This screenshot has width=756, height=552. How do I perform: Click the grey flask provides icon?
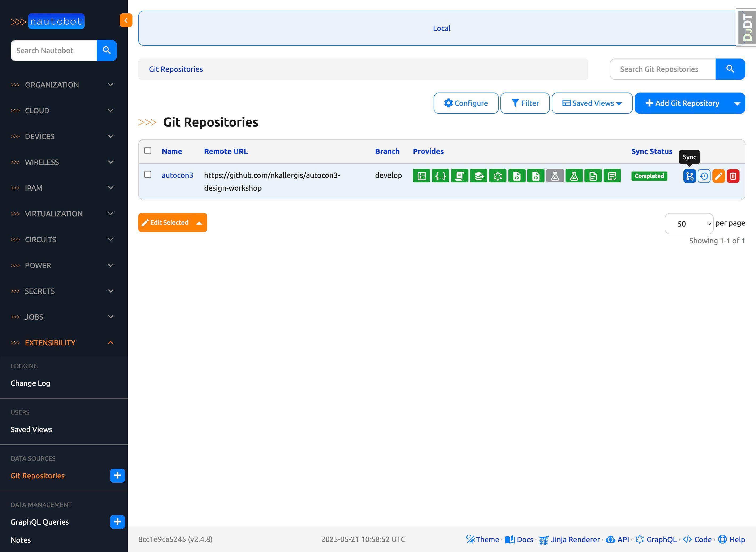coord(555,176)
